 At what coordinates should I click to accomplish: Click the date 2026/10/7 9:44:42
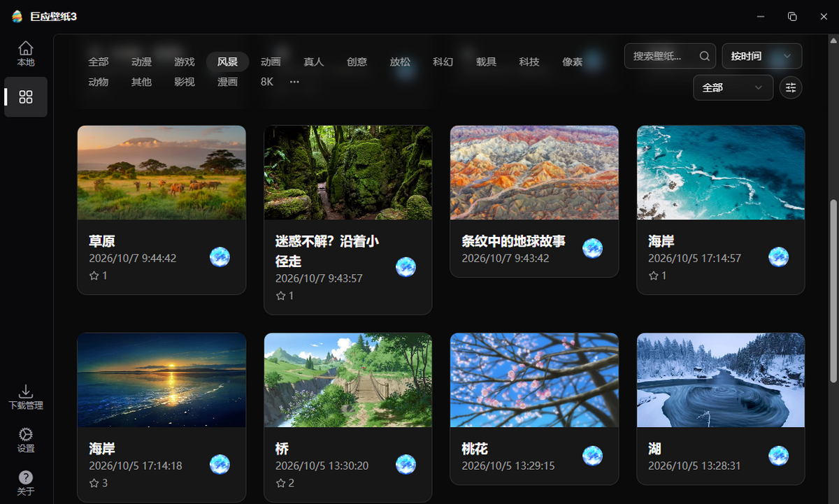[x=133, y=258]
